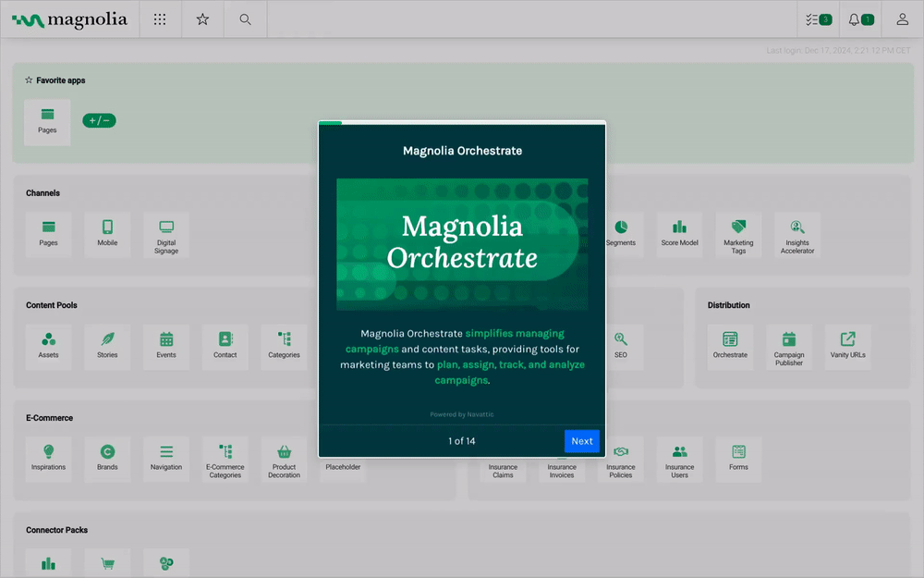924x578 pixels.
Task: Open the tasks list icon
Action: point(818,19)
